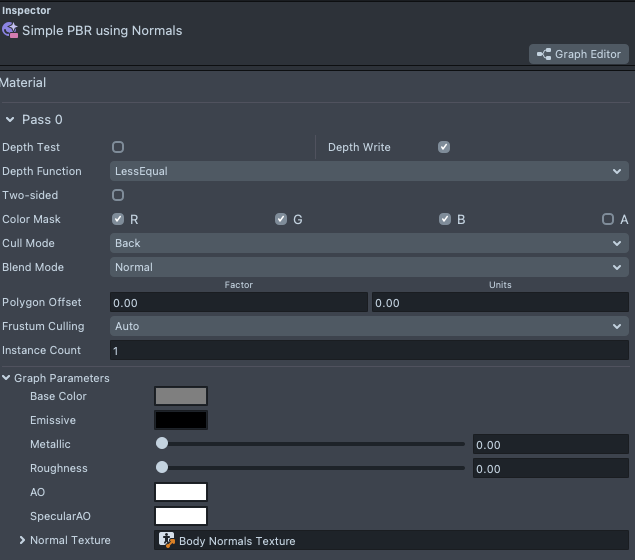Change the Blend Mode dropdown

369,267
